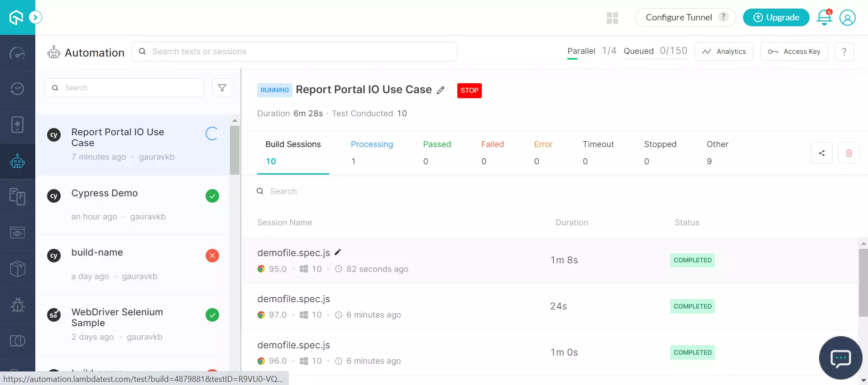Open the Automation robot icon in sidebar
This screenshot has height=385, width=868.
(17, 161)
